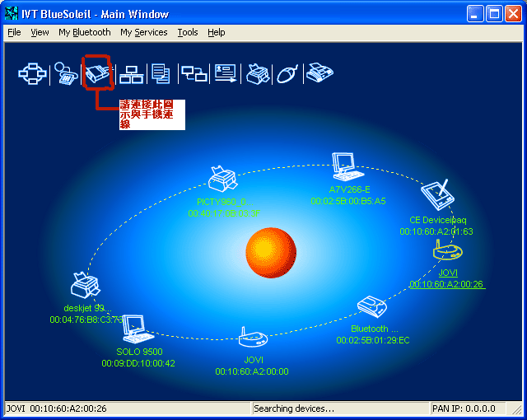Image resolution: width=527 pixels, height=420 pixels.
Task: Open the Tools menu
Action: [188, 32]
